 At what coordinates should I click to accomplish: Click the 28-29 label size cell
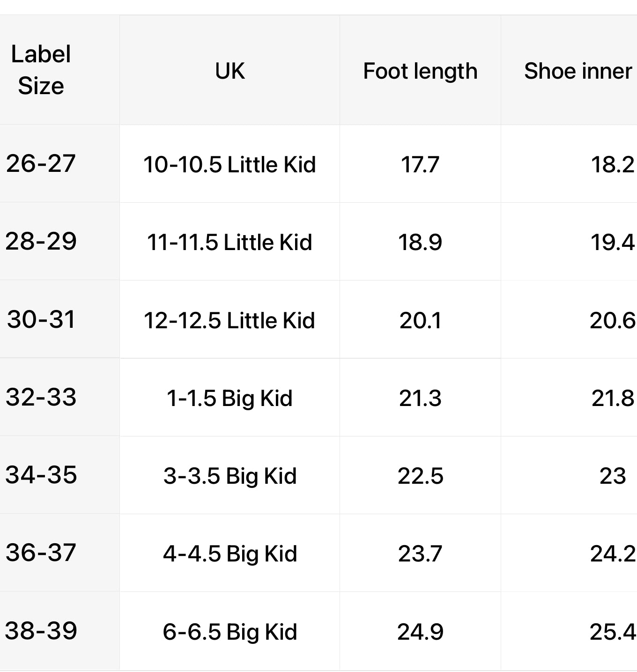coord(41,242)
